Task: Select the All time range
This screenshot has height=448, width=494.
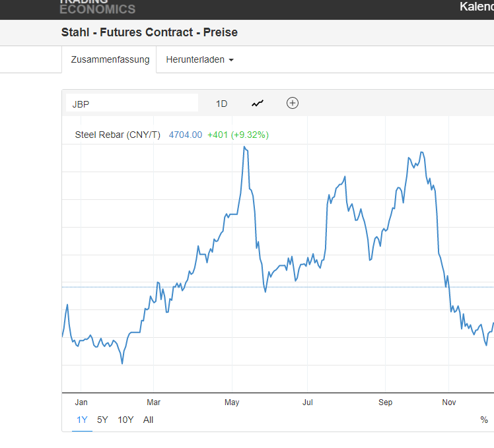Action: pos(148,420)
